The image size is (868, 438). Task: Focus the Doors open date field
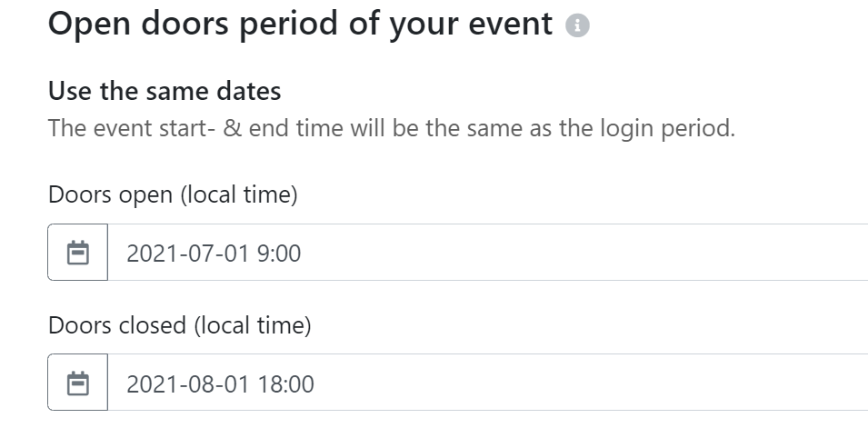[x=454, y=253]
